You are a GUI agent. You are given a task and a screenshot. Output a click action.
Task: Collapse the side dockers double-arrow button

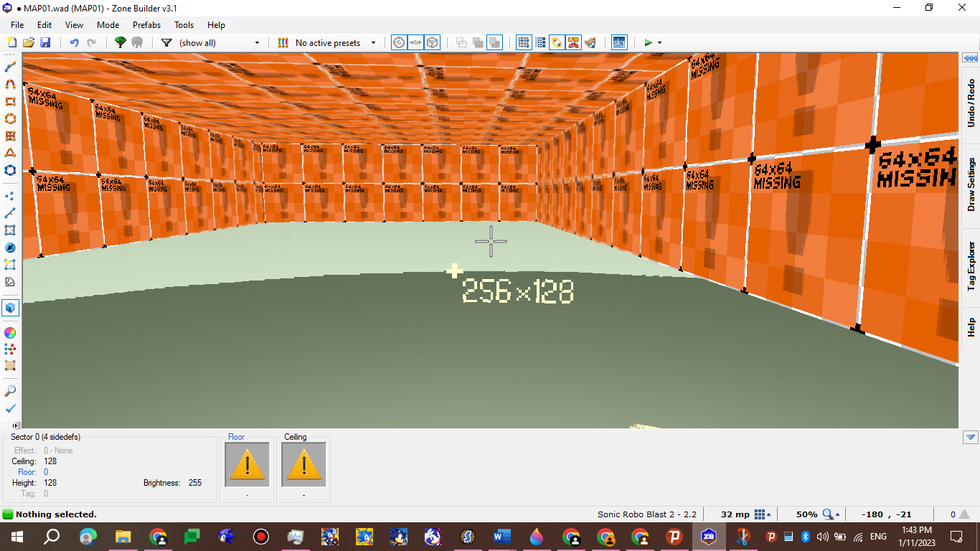tap(971, 58)
